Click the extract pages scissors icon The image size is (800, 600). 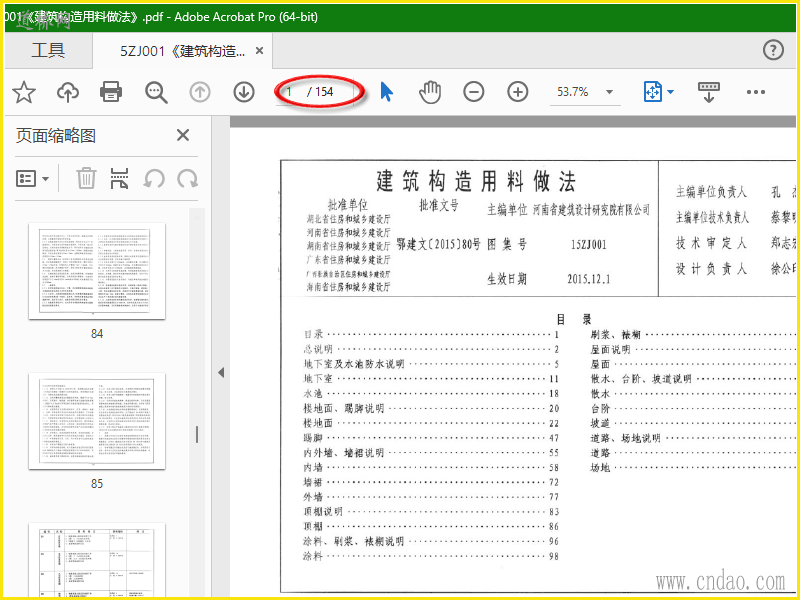pyautogui.click(x=119, y=179)
